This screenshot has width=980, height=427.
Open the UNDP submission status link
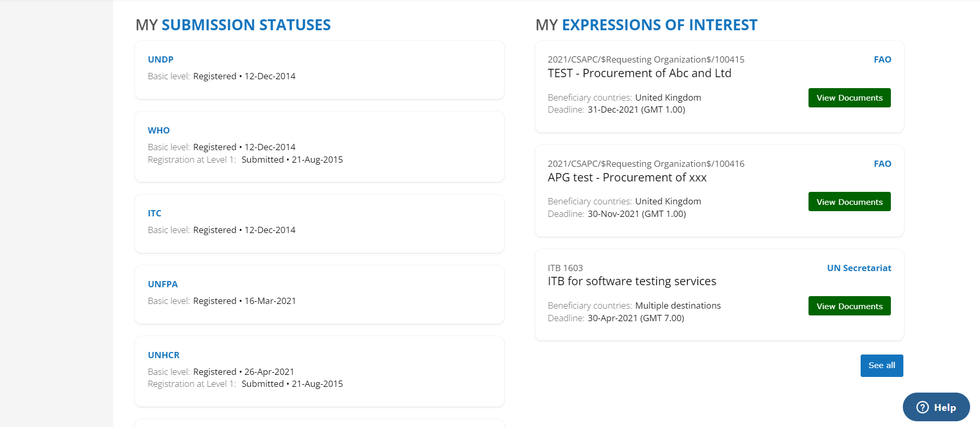pos(161,59)
